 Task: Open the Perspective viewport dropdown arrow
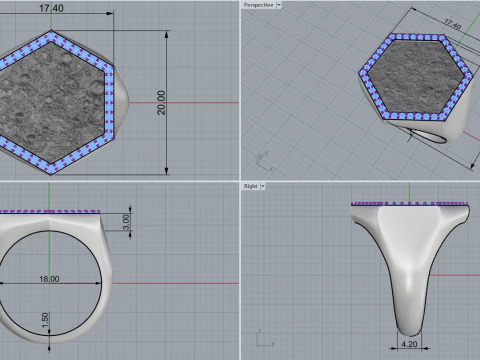click(279, 5)
